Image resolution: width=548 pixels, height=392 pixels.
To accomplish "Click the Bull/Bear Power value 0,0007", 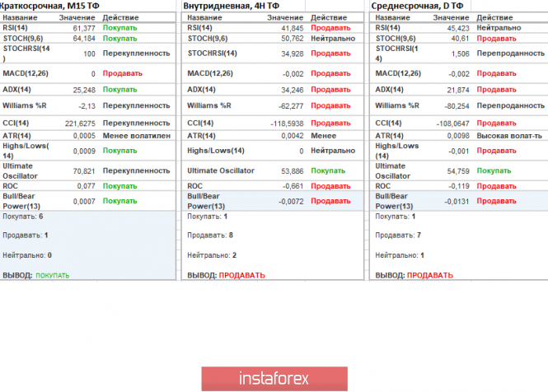I will click(84, 201).
